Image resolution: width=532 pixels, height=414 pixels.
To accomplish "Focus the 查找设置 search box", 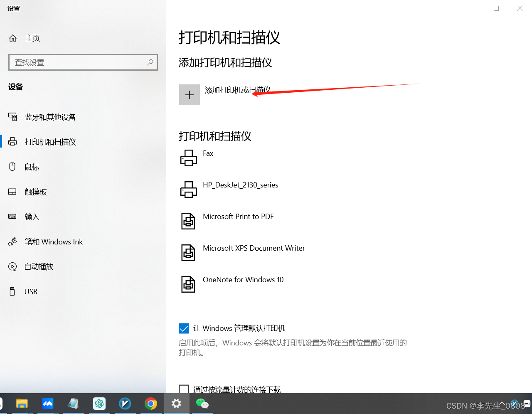I will coord(83,62).
